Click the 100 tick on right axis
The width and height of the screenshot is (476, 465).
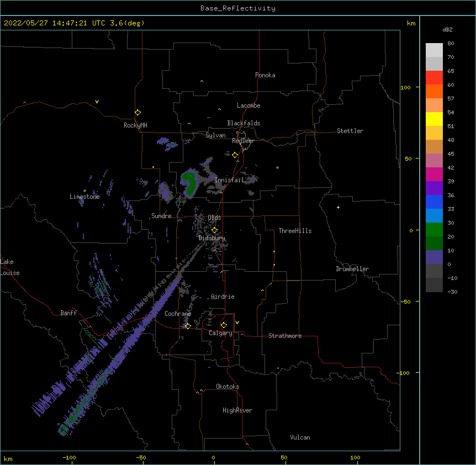pyautogui.click(x=405, y=87)
